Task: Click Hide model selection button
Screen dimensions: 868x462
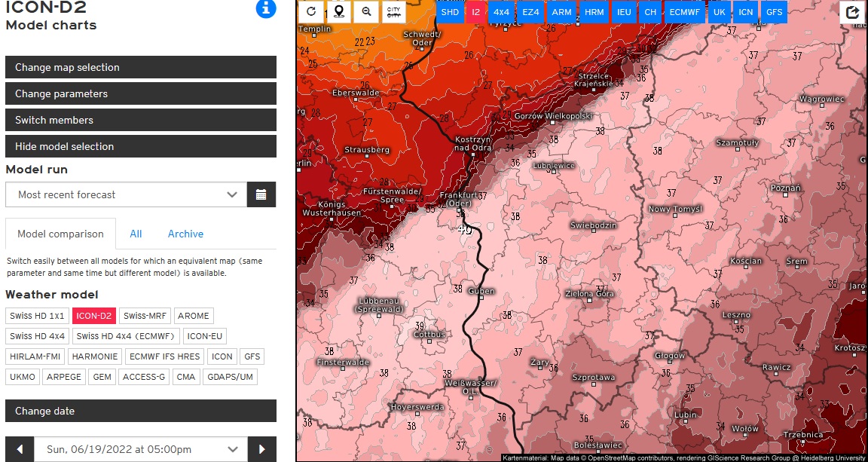Action: [x=141, y=146]
